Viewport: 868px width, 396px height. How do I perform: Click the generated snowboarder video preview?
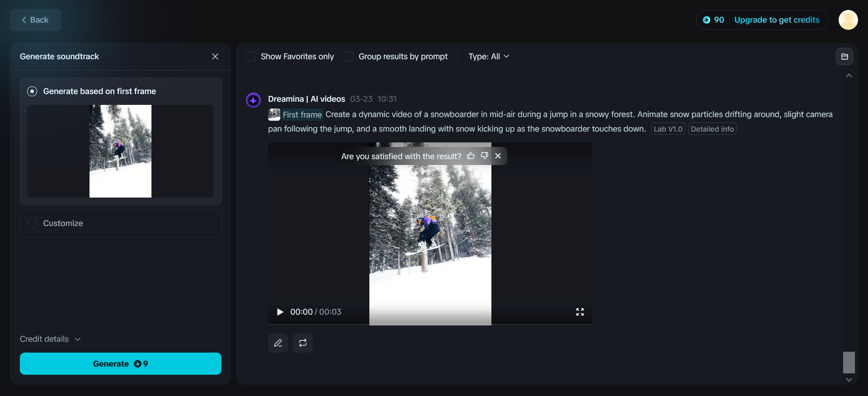430,234
